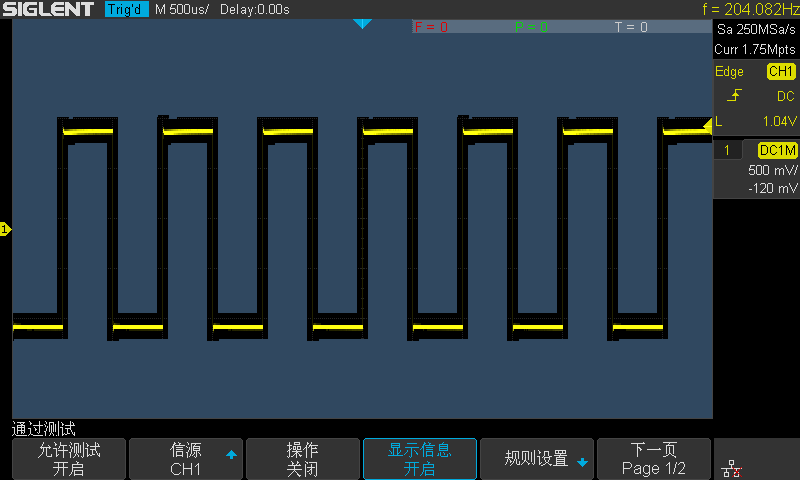Click the Trig'd status indicator

coord(126,9)
